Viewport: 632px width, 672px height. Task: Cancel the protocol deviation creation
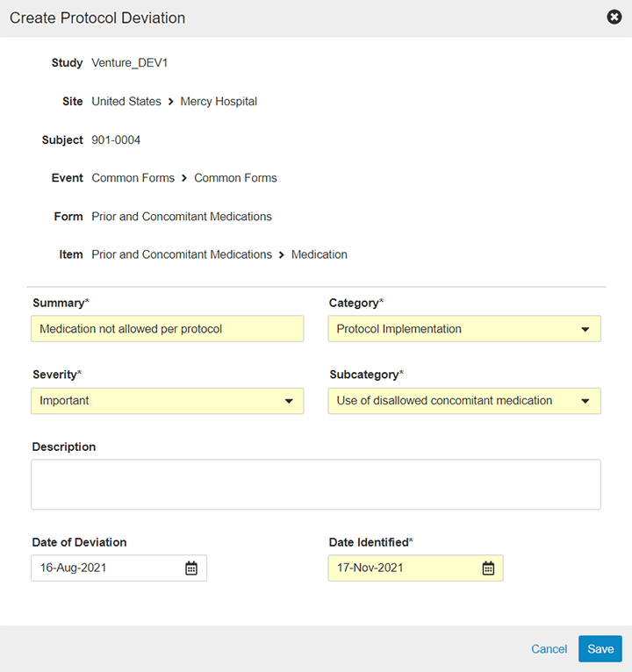[x=549, y=649]
